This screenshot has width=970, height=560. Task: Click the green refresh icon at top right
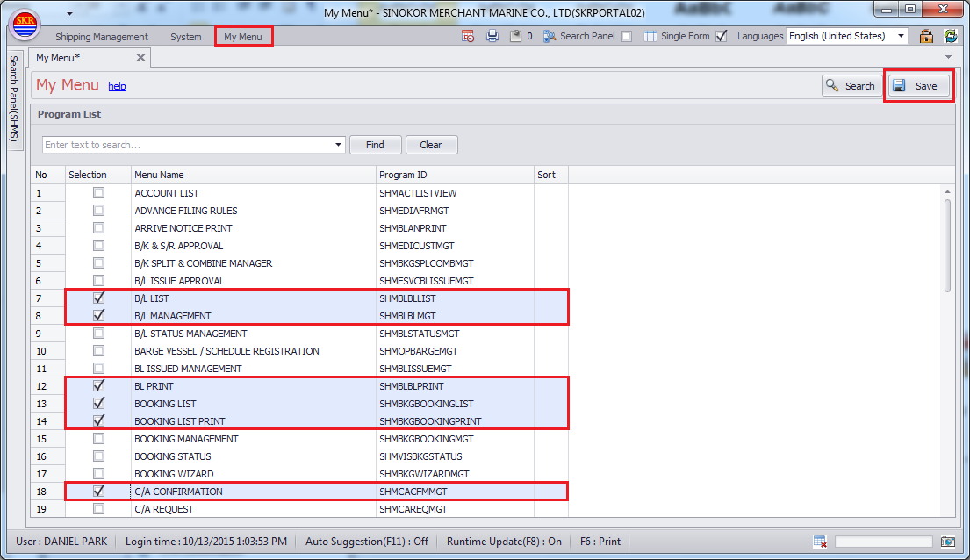(x=950, y=37)
